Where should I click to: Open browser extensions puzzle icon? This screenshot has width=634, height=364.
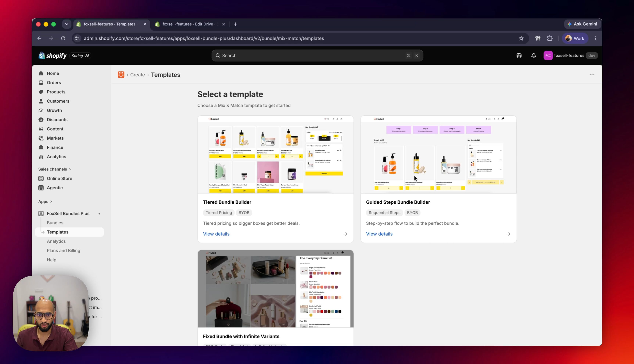(x=550, y=38)
